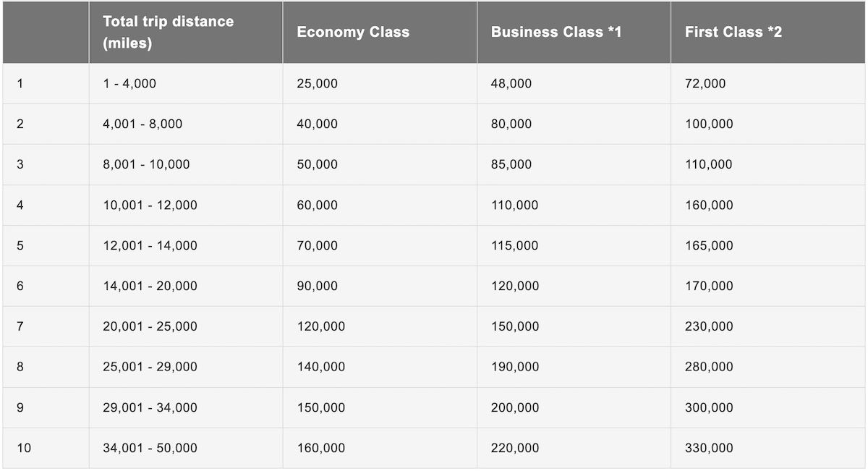The image size is (868, 471).
Task: Select First Class value 72,000
Action: click(x=705, y=83)
